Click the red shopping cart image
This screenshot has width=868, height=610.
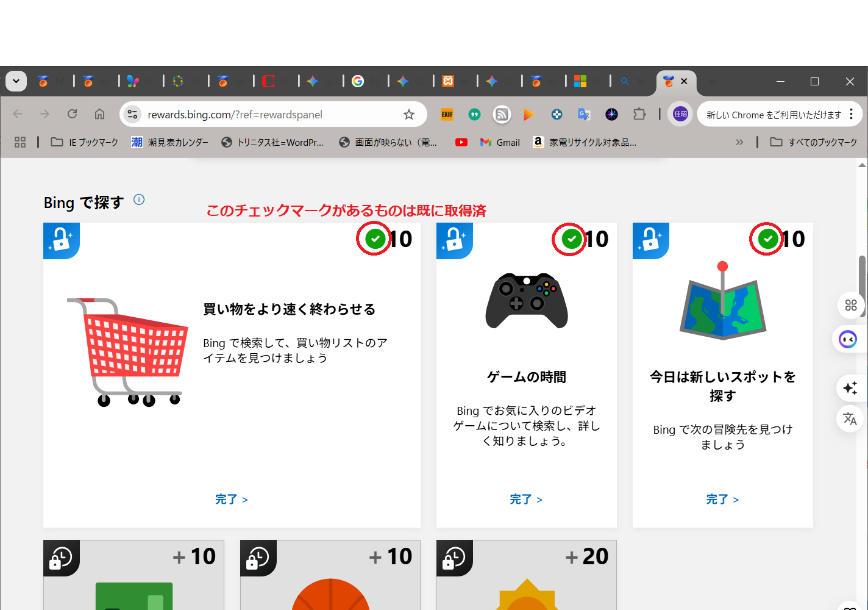point(127,352)
